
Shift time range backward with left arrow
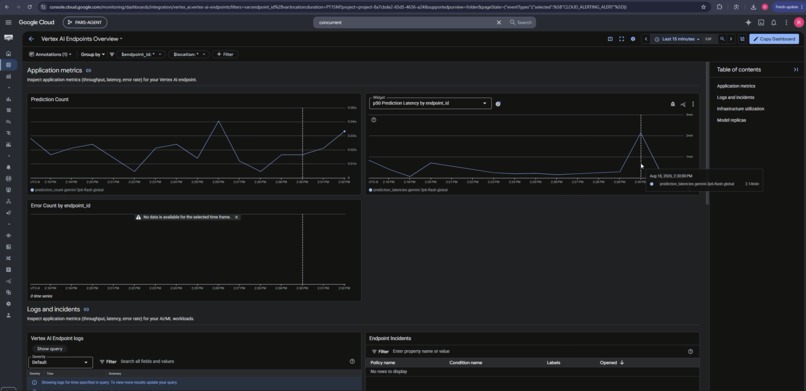(x=646, y=39)
